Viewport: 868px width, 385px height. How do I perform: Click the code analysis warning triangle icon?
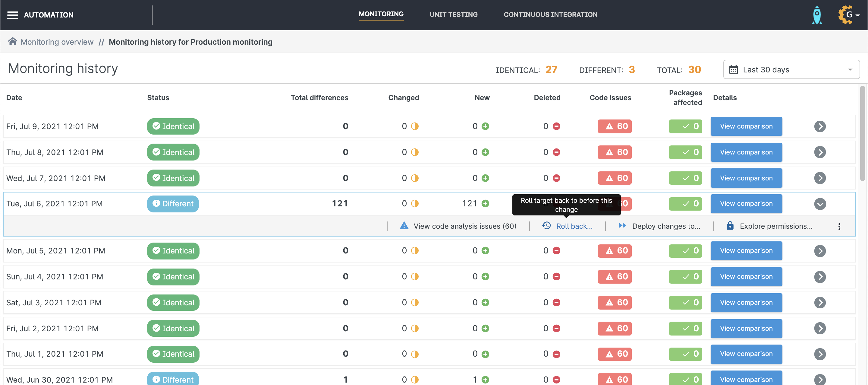(404, 225)
